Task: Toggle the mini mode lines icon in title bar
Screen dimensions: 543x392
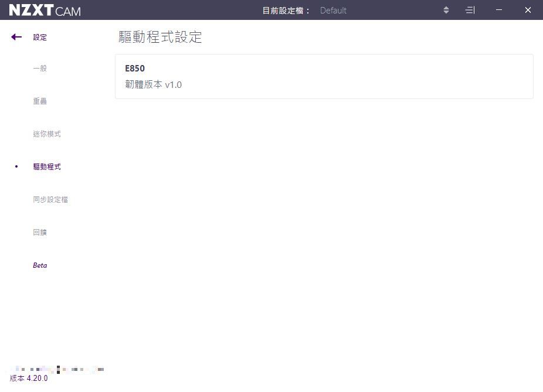Action: (x=470, y=10)
